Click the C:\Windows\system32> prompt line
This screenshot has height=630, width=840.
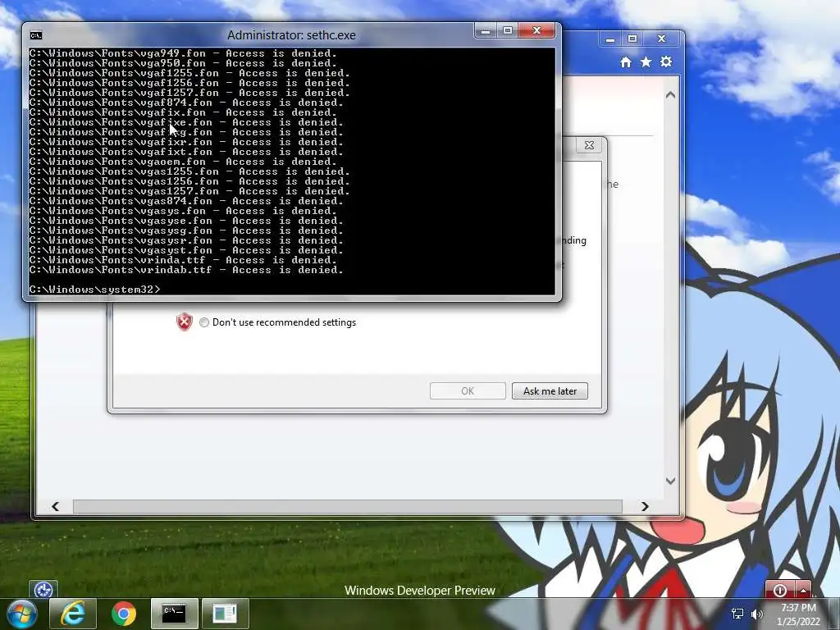[x=95, y=290]
